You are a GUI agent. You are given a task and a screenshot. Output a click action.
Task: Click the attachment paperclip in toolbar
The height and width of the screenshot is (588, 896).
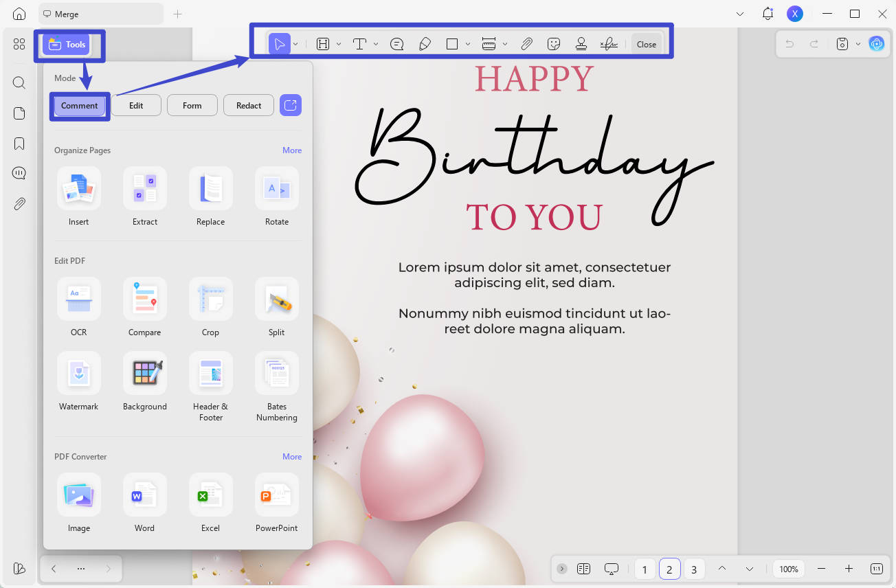(x=526, y=44)
